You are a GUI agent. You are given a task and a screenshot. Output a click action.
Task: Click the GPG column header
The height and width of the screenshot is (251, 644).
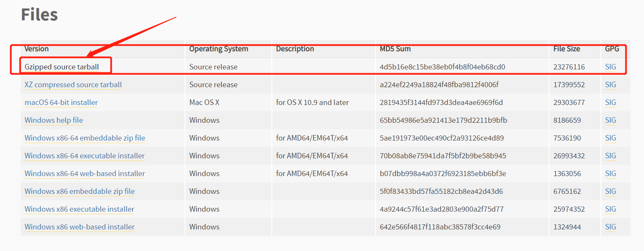coord(611,49)
